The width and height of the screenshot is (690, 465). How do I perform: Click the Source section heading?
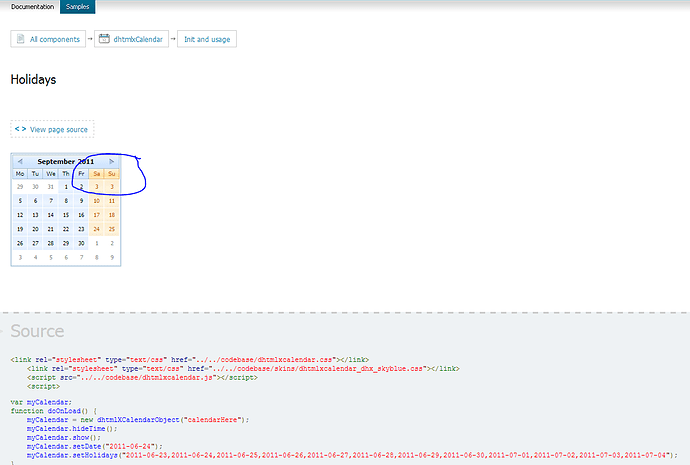pyautogui.click(x=37, y=331)
